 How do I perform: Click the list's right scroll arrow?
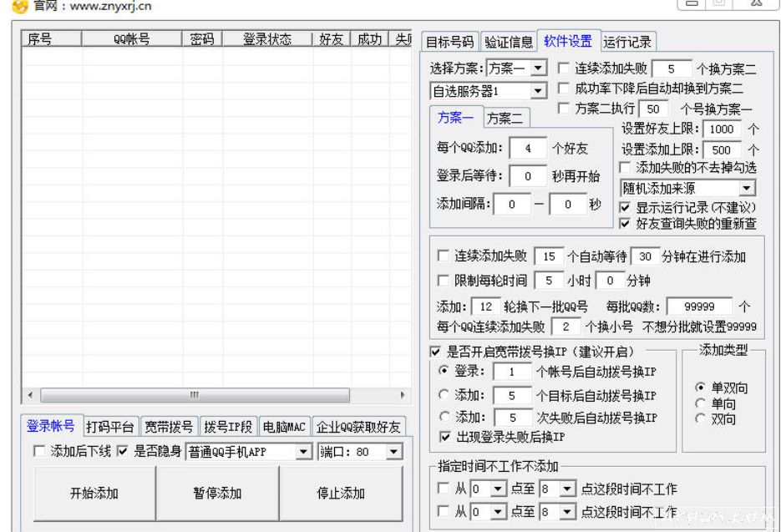[403, 395]
